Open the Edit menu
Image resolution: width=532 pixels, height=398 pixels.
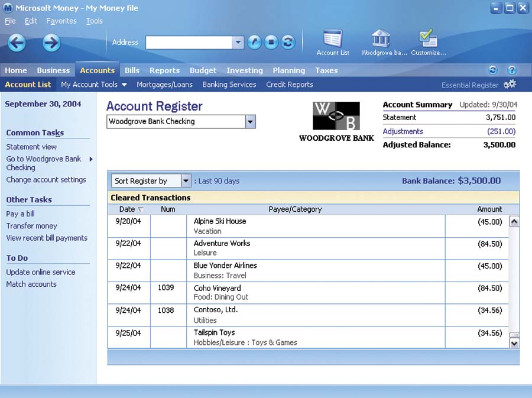click(x=31, y=21)
